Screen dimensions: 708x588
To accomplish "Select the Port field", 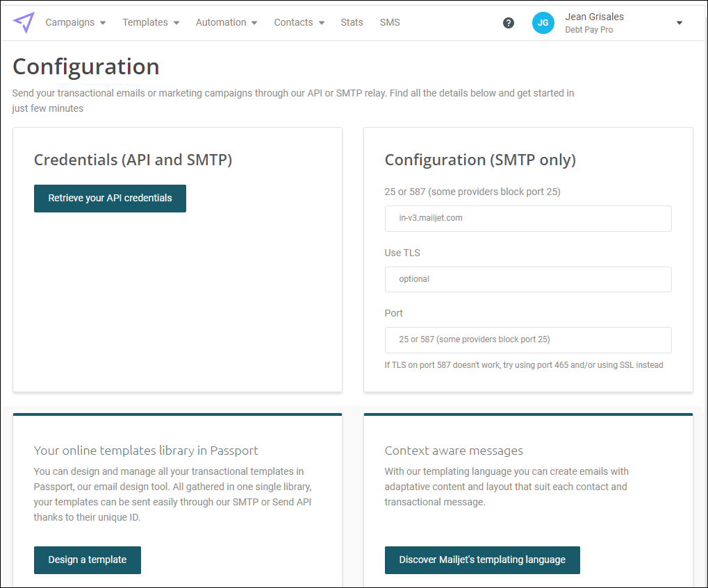I will [x=528, y=339].
